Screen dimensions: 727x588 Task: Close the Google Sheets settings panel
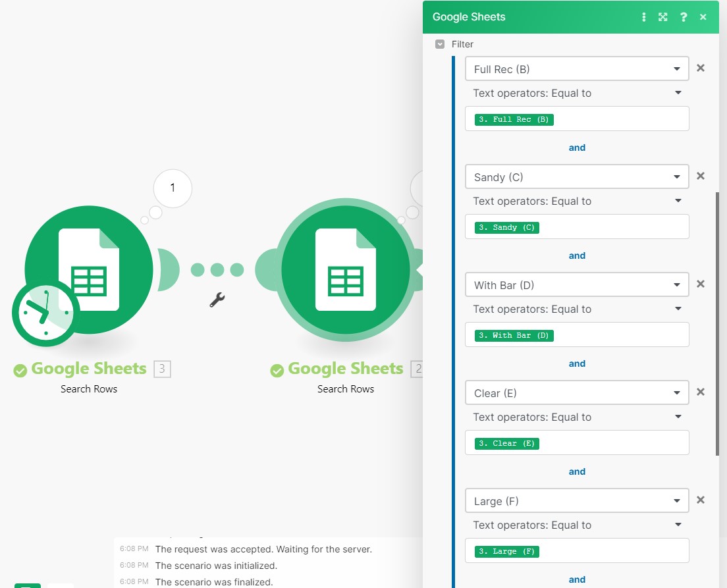(703, 17)
